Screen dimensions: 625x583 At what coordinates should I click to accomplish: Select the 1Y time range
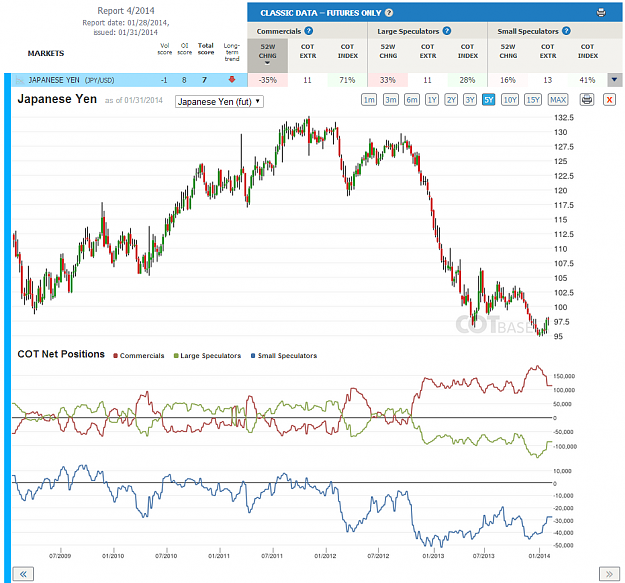click(x=432, y=100)
